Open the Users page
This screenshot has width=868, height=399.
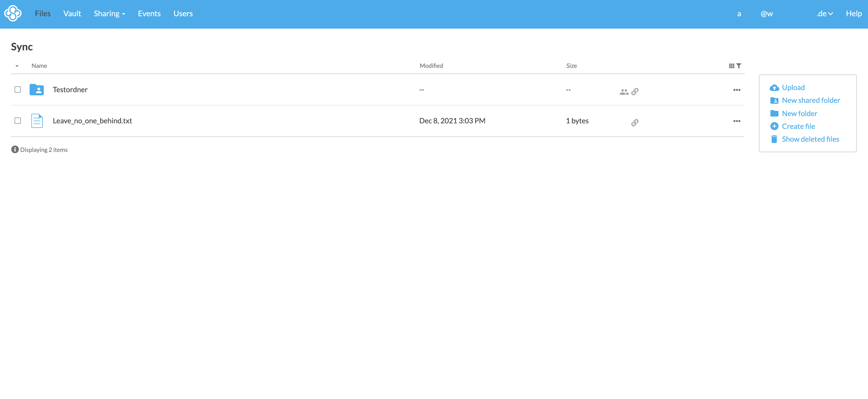pos(183,13)
